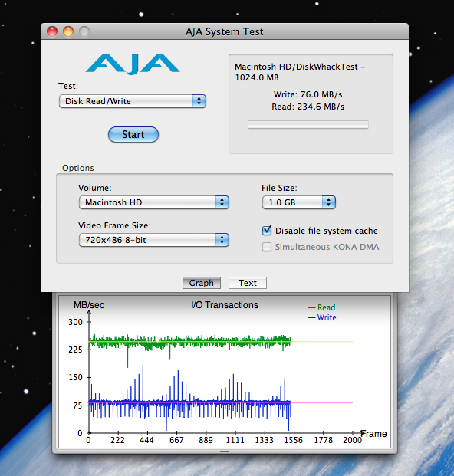Image resolution: width=454 pixels, height=476 pixels.
Task: Switch to the Text tab
Action: click(x=248, y=283)
